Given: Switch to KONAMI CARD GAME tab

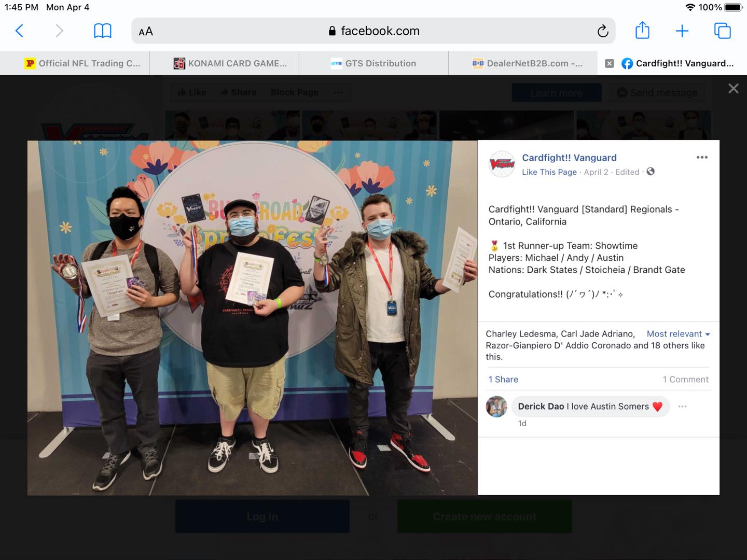Looking at the screenshot, I should (x=224, y=63).
